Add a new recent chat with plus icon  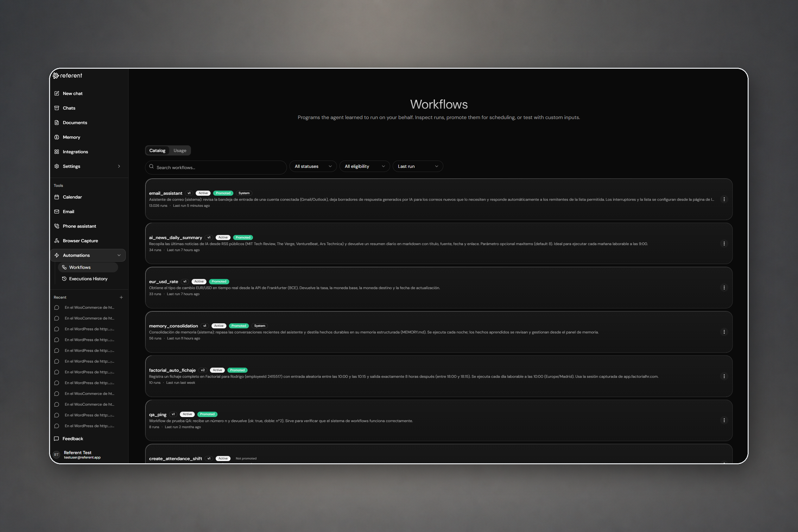pos(121,297)
